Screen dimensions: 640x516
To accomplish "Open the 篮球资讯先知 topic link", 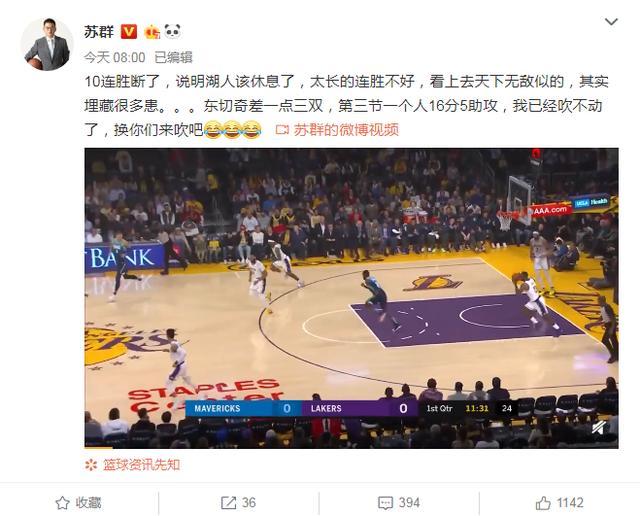I will [x=141, y=465].
